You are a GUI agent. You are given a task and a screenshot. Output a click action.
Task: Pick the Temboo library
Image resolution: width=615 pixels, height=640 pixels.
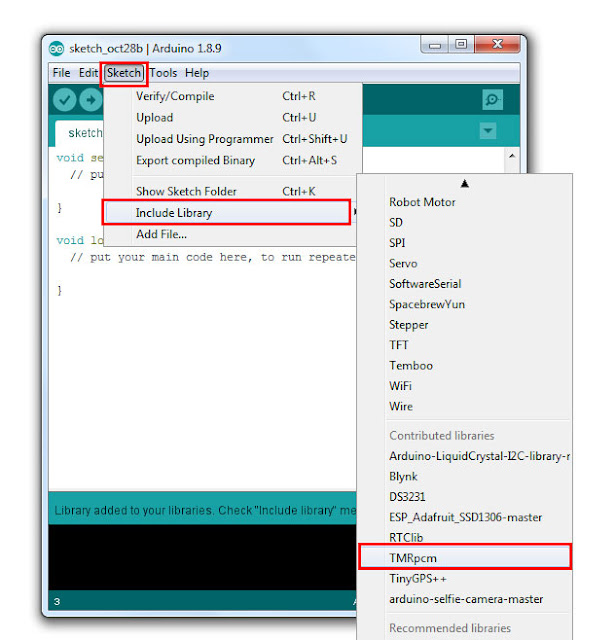465,365
